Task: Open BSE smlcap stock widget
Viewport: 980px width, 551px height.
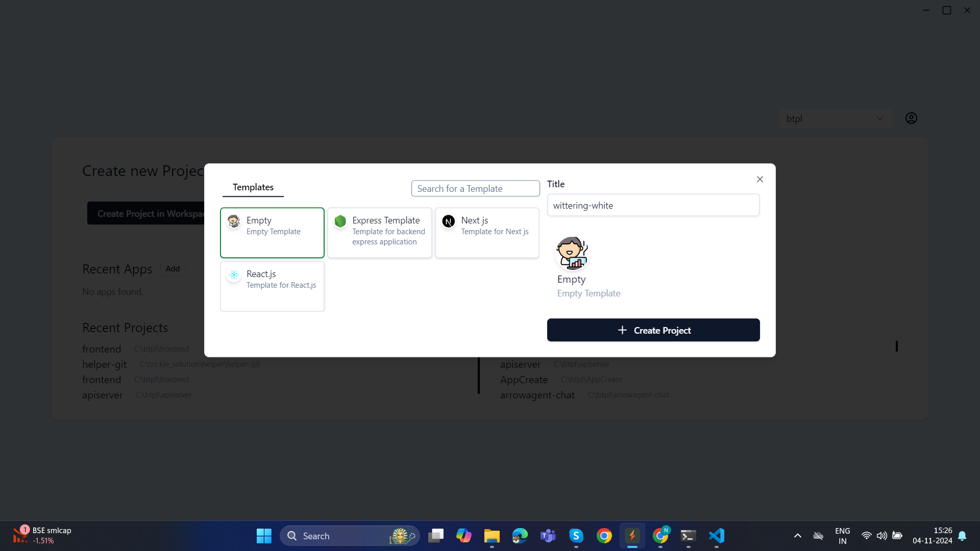Action: pyautogui.click(x=42, y=536)
